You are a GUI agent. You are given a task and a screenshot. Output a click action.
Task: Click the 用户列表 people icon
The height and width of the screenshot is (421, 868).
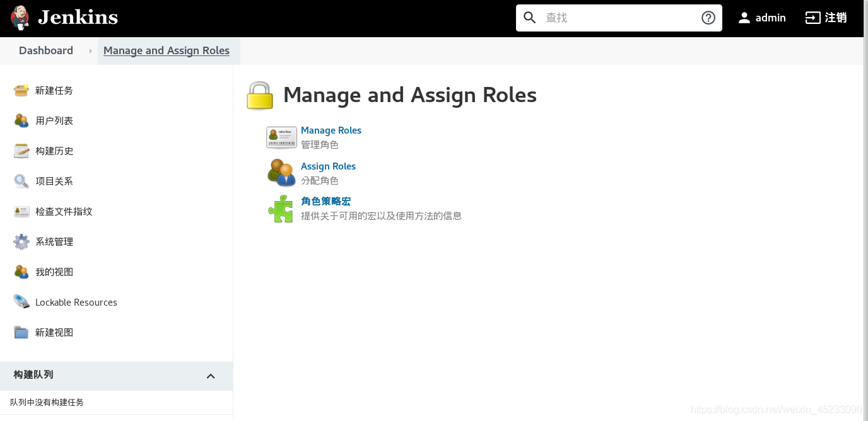click(x=21, y=120)
